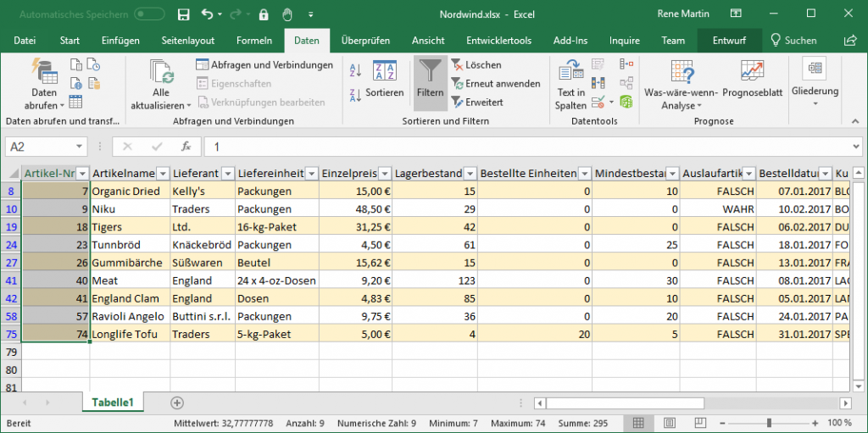Click the Save disk icon
Image resolution: width=868 pixels, height=433 pixels.
[183, 14]
